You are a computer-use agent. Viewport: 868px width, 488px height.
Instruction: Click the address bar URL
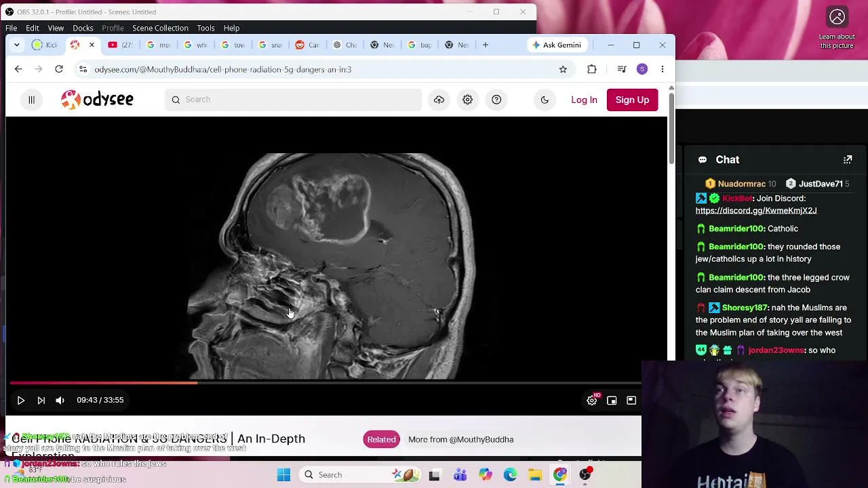pos(222,69)
